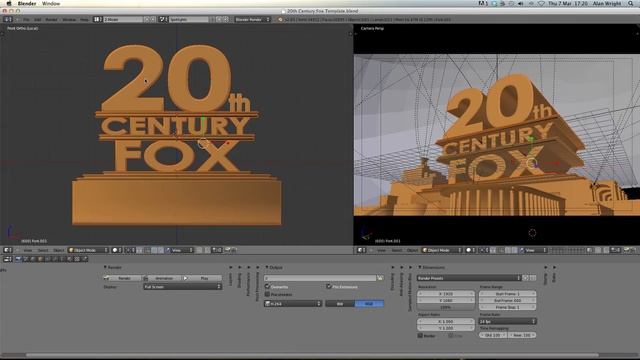Viewport: 640px width, 360px height.
Task: Remove render preset with minus icon
Action: coord(533,278)
